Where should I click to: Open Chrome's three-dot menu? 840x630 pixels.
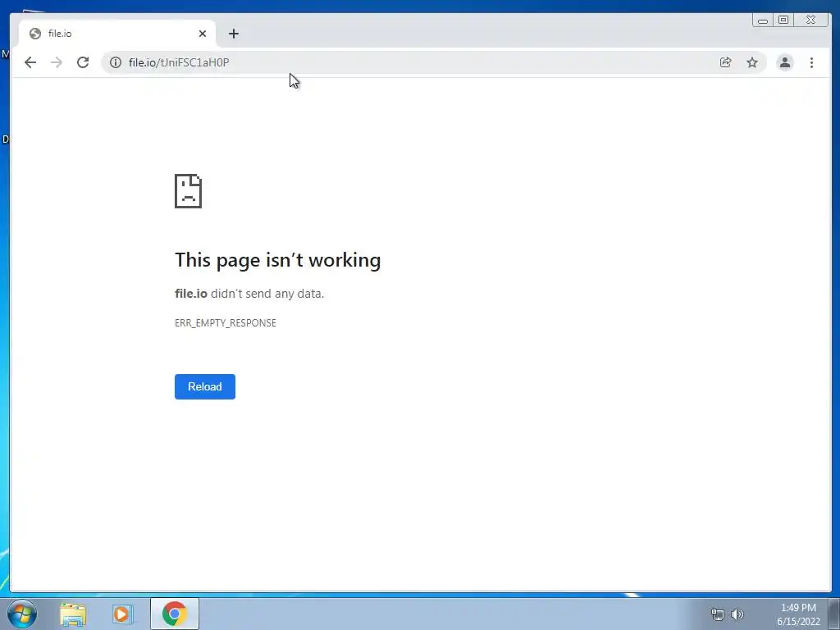coord(811,62)
